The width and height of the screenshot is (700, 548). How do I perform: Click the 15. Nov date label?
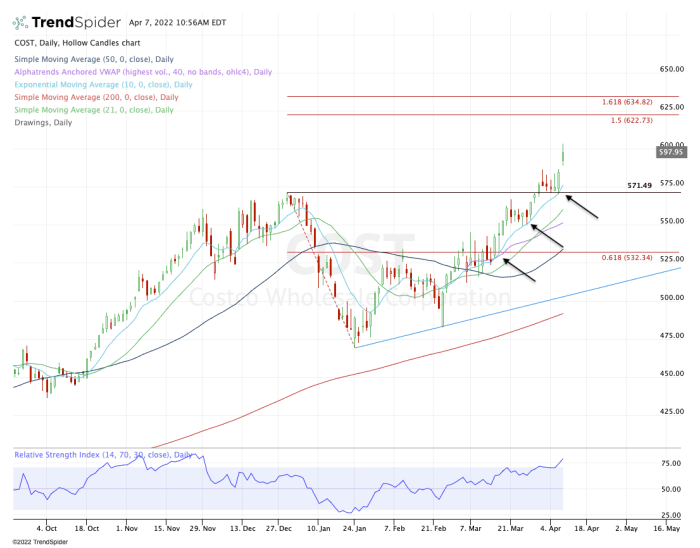click(167, 528)
